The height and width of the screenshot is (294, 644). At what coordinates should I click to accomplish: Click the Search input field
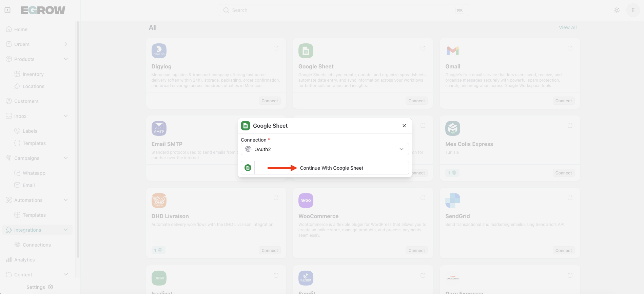click(343, 10)
